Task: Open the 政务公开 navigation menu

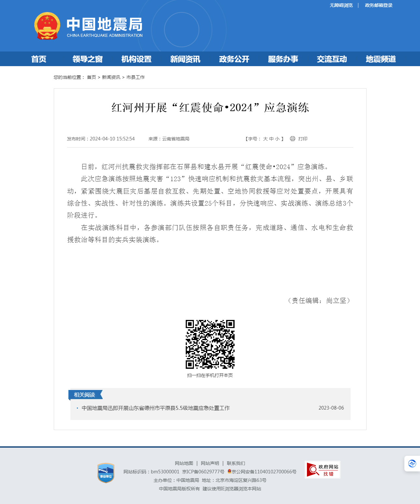Action: point(234,59)
